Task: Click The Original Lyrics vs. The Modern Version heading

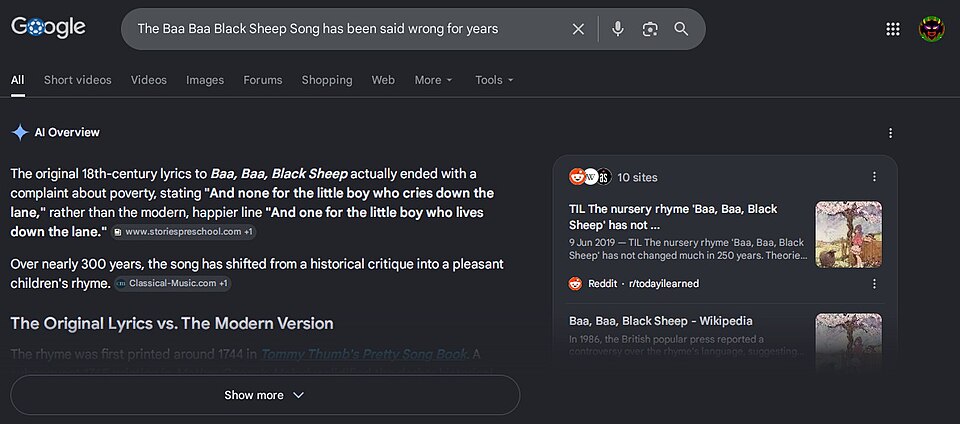Action: tap(172, 323)
